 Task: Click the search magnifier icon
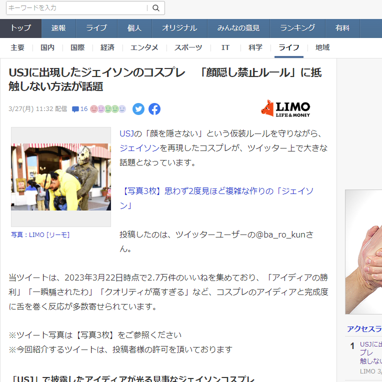(156, 8)
